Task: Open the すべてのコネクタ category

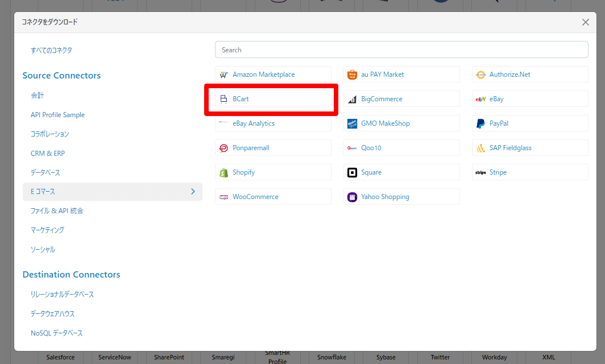Action: 51,50
